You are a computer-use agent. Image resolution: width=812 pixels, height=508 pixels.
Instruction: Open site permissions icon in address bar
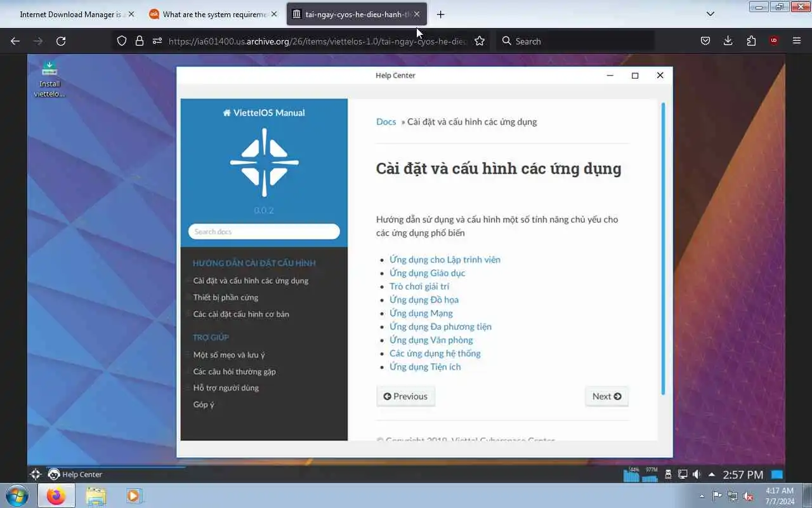(157, 41)
